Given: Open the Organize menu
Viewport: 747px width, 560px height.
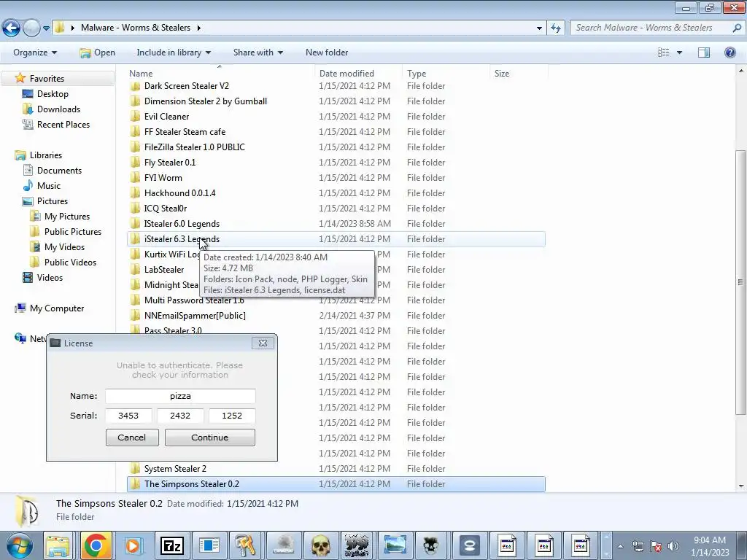Looking at the screenshot, I should point(35,52).
